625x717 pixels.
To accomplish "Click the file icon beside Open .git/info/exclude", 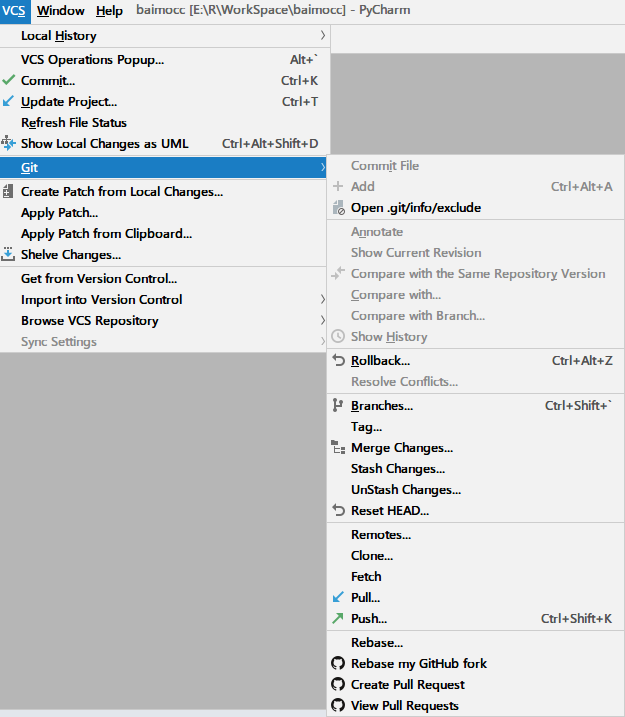I will coord(338,208).
